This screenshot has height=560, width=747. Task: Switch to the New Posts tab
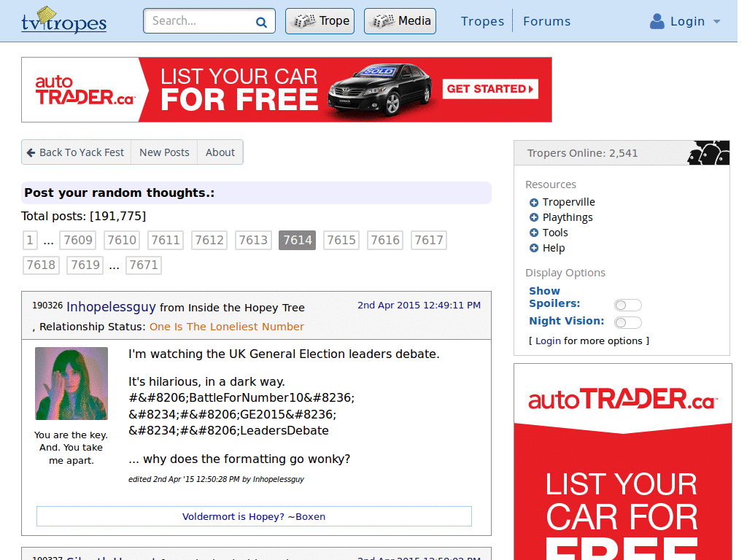164,152
